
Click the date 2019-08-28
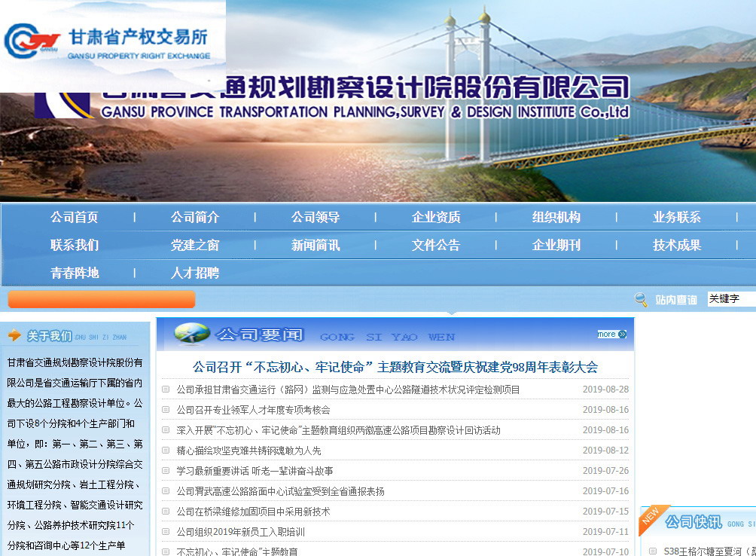pyautogui.click(x=605, y=390)
